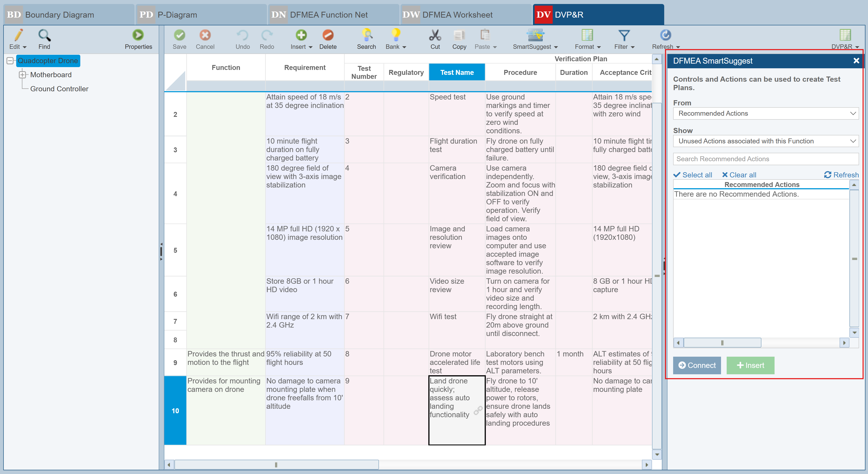Click the Cut scissors icon
The height and width of the screenshot is (474, 868).
click(435, 35)
